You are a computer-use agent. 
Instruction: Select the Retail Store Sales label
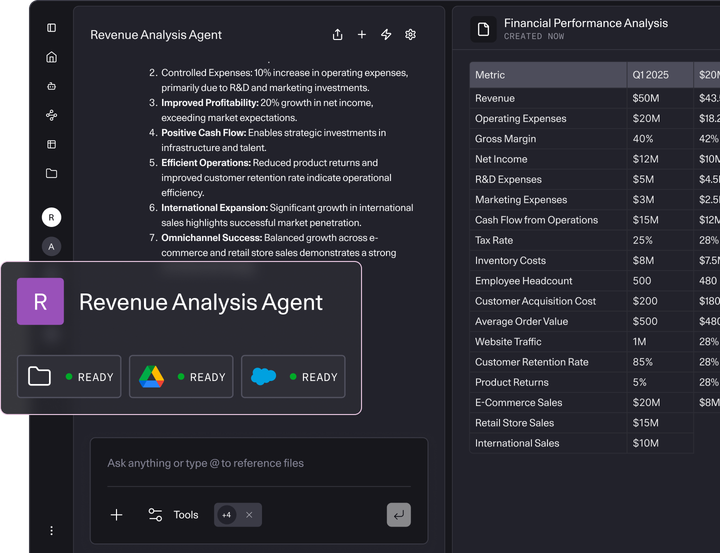[x=514, y=423]
